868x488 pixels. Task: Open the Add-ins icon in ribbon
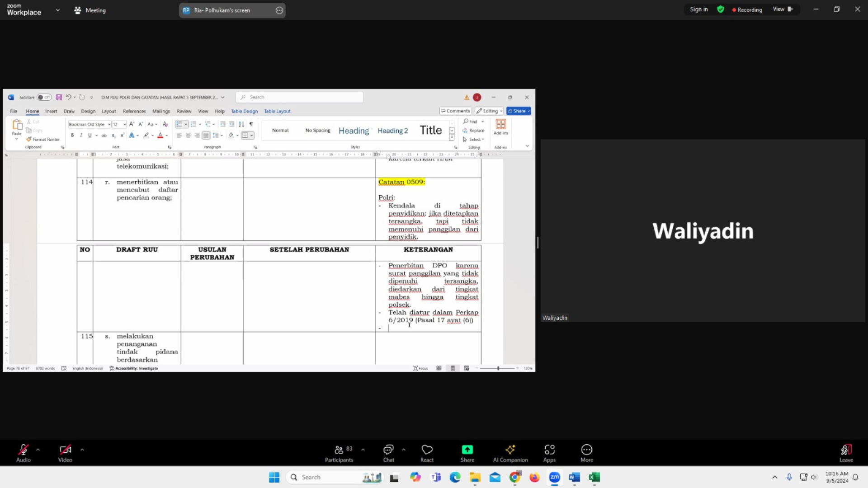(500, 127)
